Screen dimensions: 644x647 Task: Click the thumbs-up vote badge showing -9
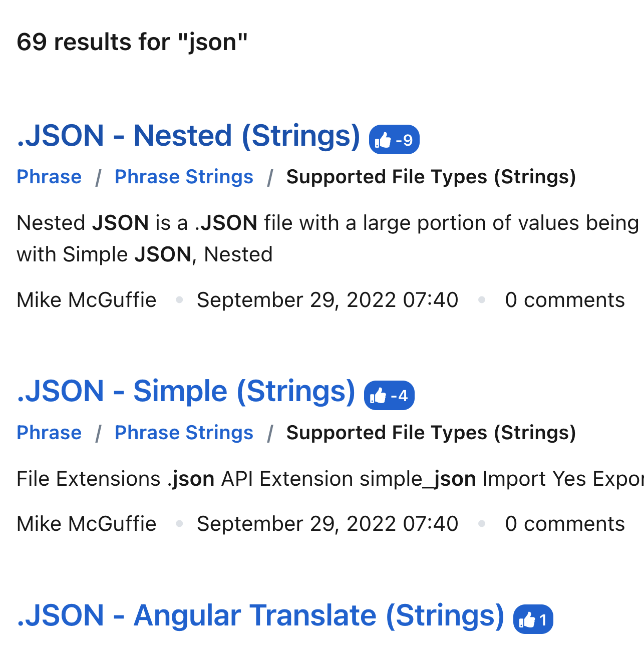(x=394, y=140)
